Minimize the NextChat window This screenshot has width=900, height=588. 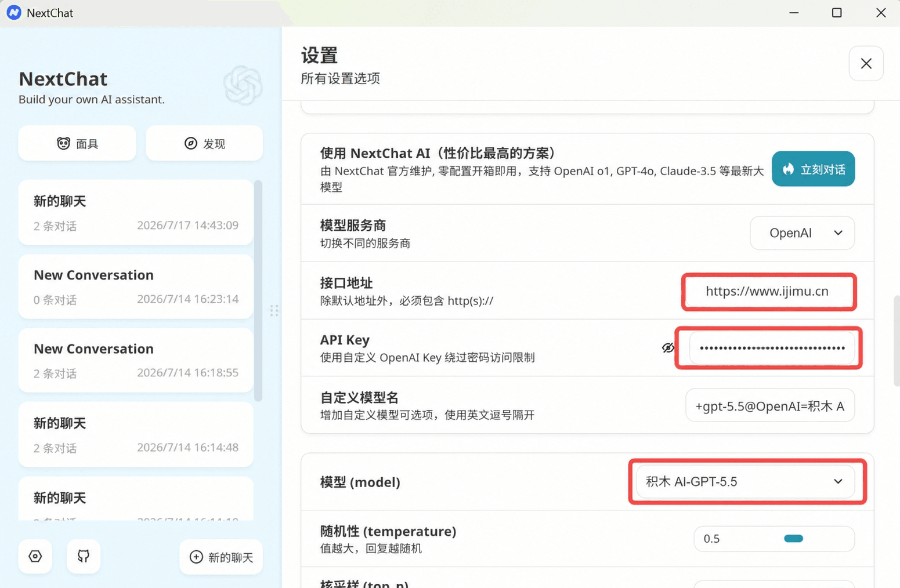[794, 13]
